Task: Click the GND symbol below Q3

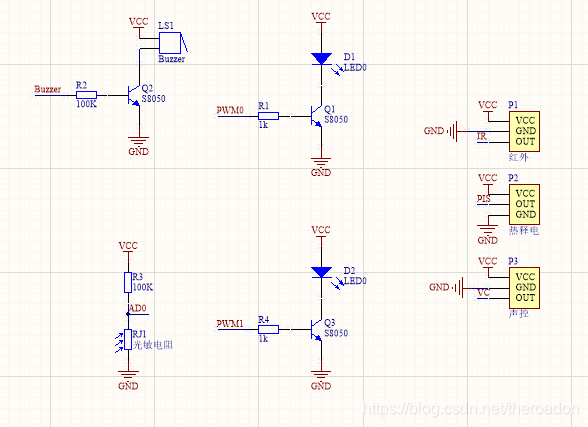Action: (x=321, y=381)
